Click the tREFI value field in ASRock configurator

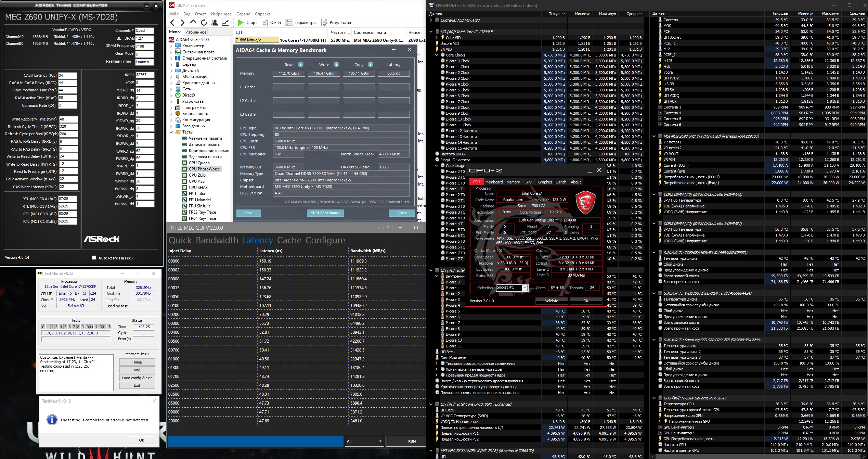tap(145, 75)
